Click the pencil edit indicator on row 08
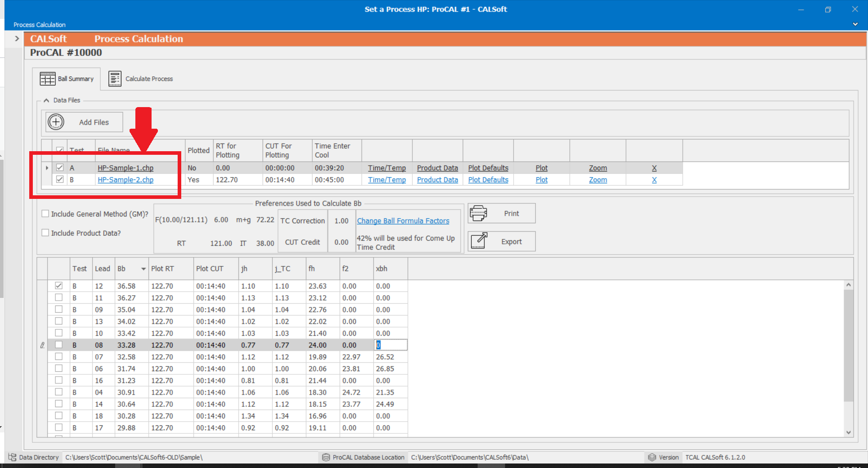Screen dimensions: 868x468 click(42, 345)
